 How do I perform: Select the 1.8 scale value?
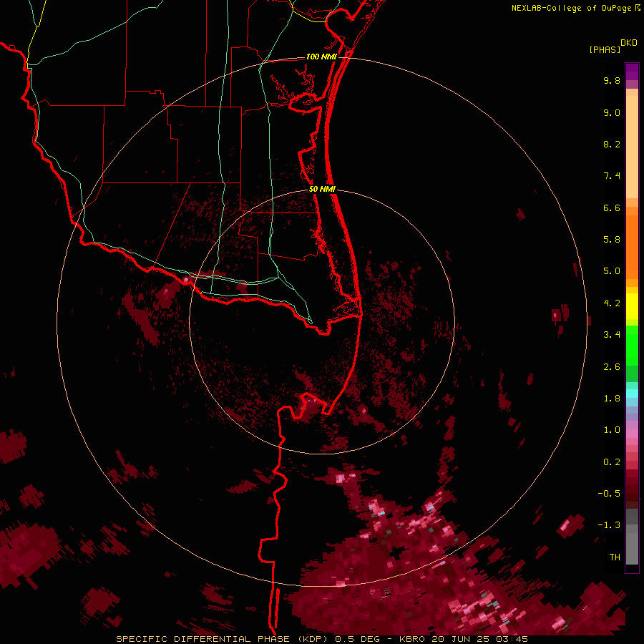[x=612, y=399]
